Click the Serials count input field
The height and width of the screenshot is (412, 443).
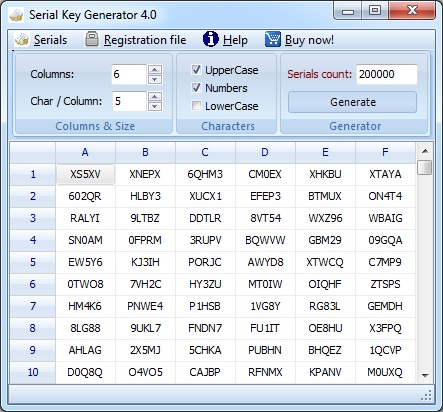[387, 74]
